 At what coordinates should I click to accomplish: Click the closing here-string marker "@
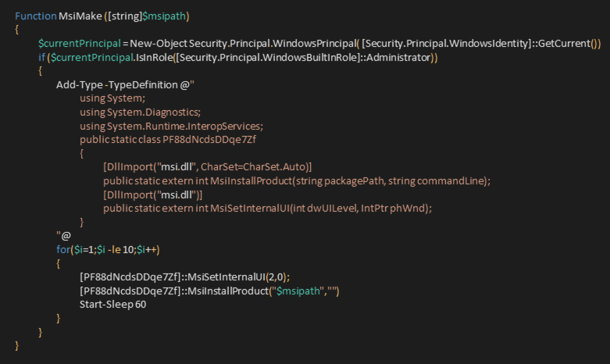(63, 235)
